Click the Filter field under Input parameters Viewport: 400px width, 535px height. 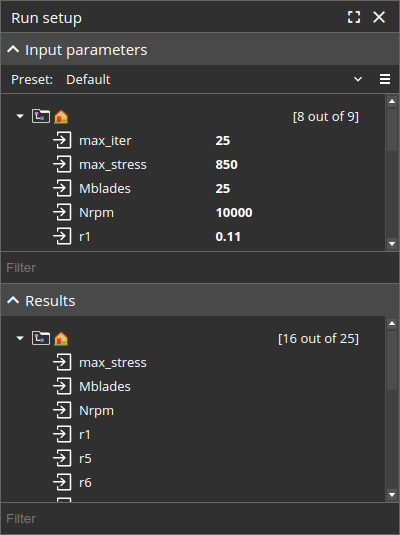pyautogui.click(x=200, y=268)
